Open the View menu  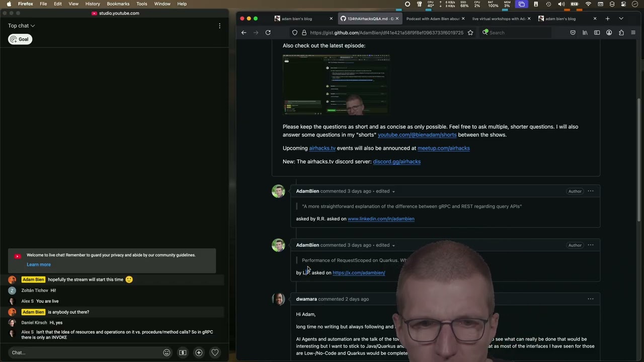point(73,4)
